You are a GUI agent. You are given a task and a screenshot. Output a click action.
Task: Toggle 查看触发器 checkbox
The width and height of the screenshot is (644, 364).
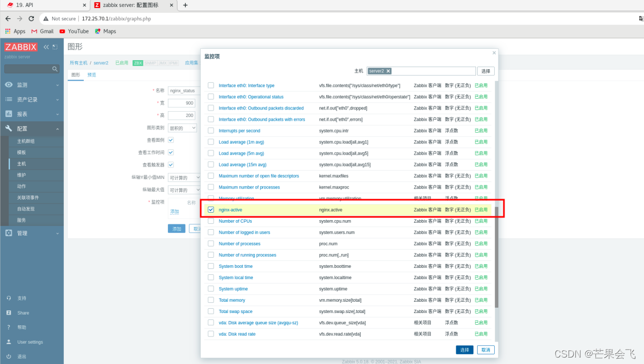pyautogui.click(x=171, y=165)
